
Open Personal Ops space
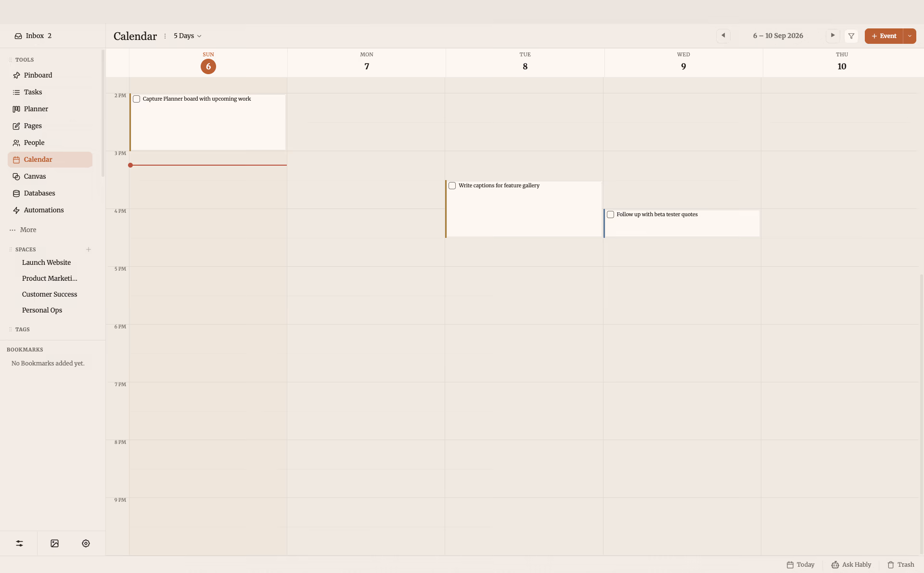(42, 310)
